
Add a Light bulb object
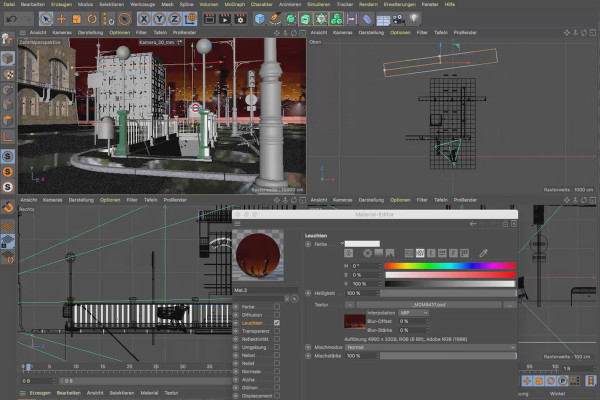(x=414, y=18)
